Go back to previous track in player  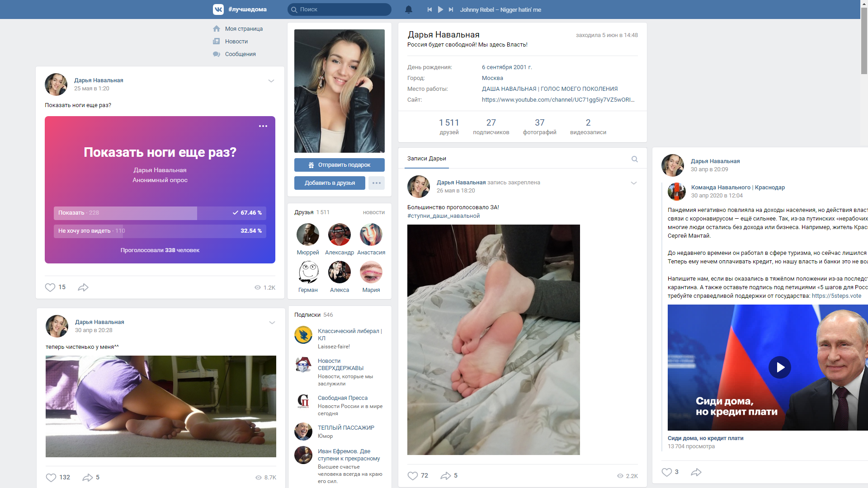tap(429, 9)
